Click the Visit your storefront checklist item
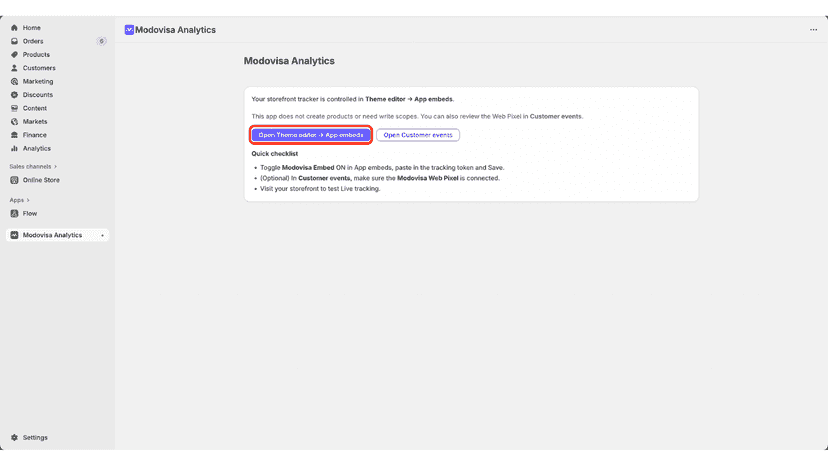This screenshot has height=466, width=828. 320,189
